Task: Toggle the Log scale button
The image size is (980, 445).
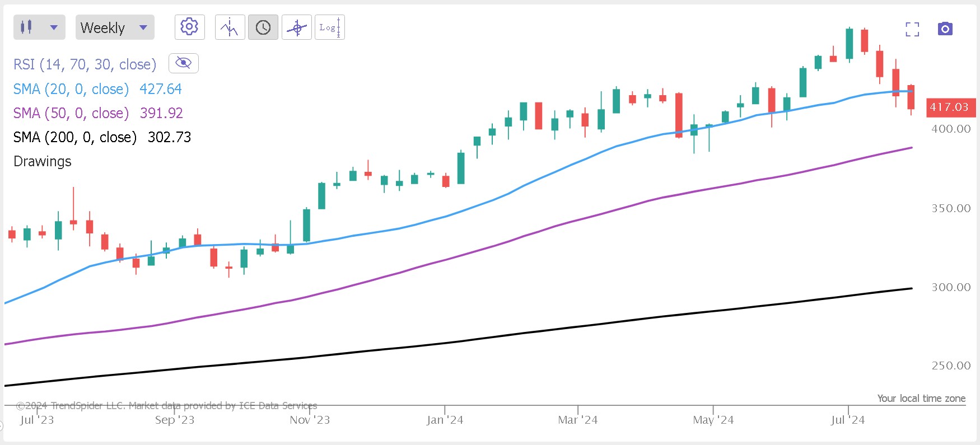Action: coord(330,27)
